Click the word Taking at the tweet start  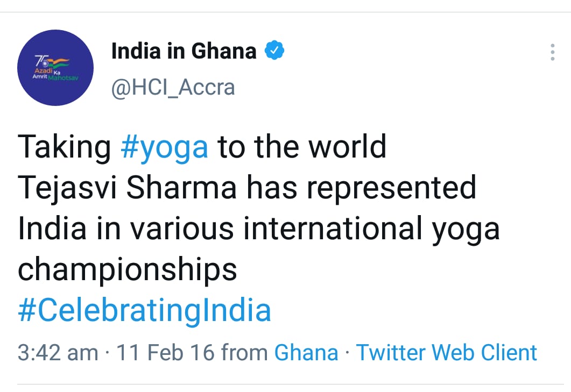[64, 147]
